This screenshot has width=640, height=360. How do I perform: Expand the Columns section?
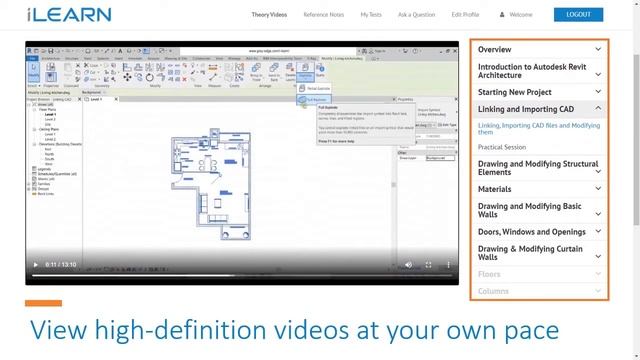539,291
